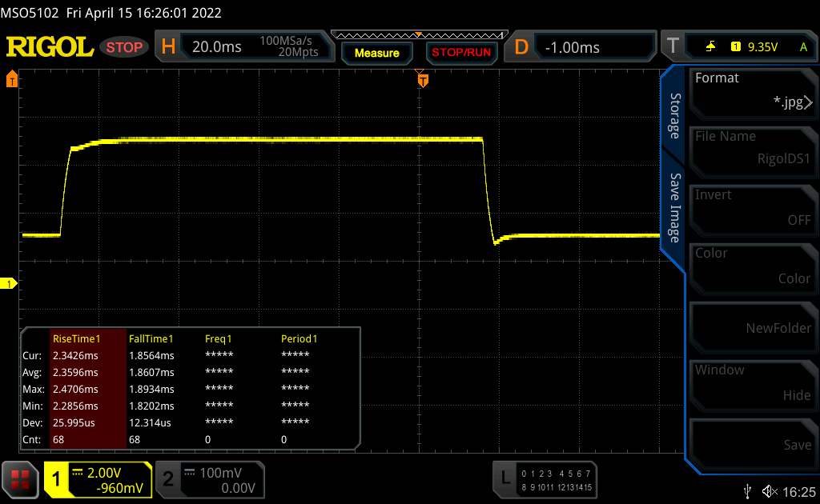Click the yellow channel 1 ground marker

[x=8, y=283]
